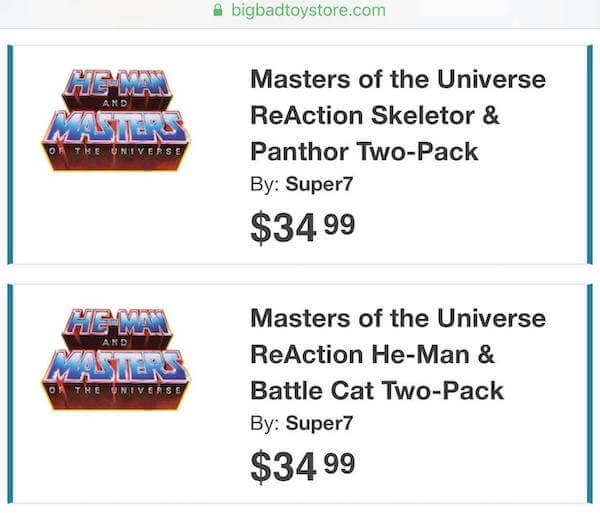Screen dimensions: 600x513
Task: Click 'Masters of the Universe' text in first listing
Action: point(398,79)
